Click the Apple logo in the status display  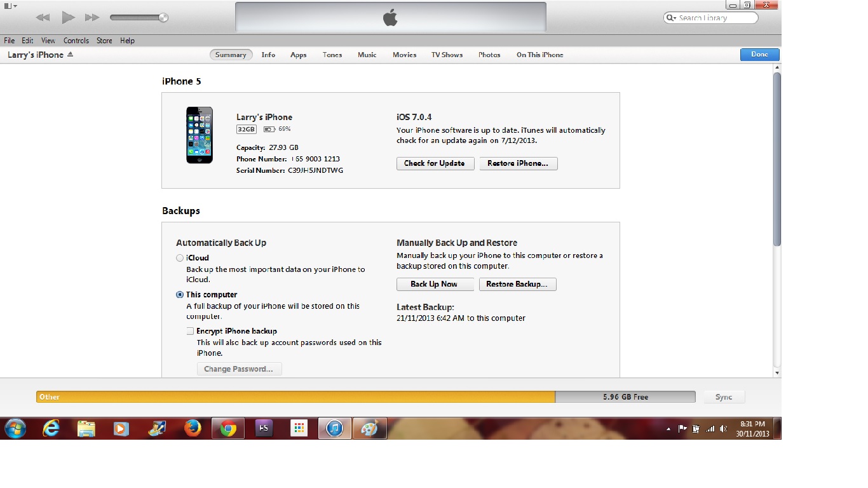click(390, 18)
